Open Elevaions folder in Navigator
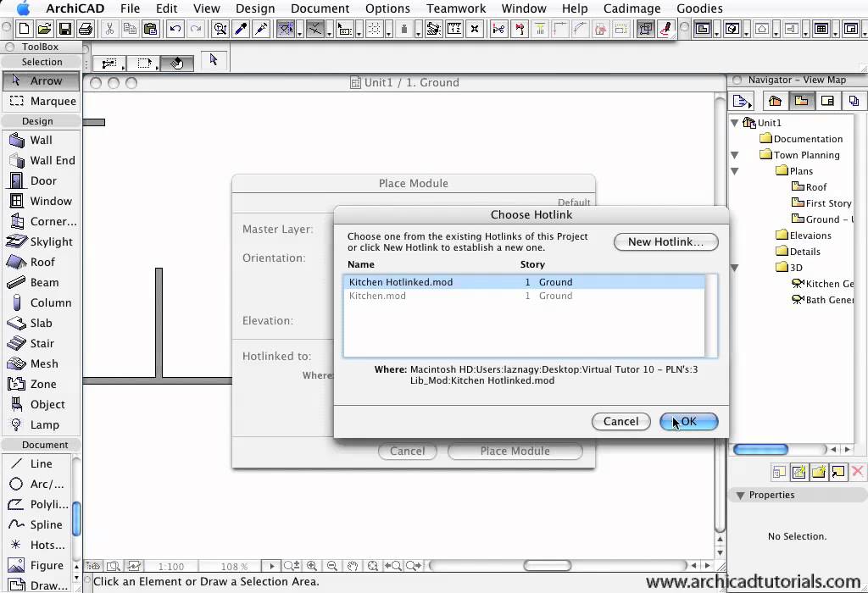 [804, 236]
